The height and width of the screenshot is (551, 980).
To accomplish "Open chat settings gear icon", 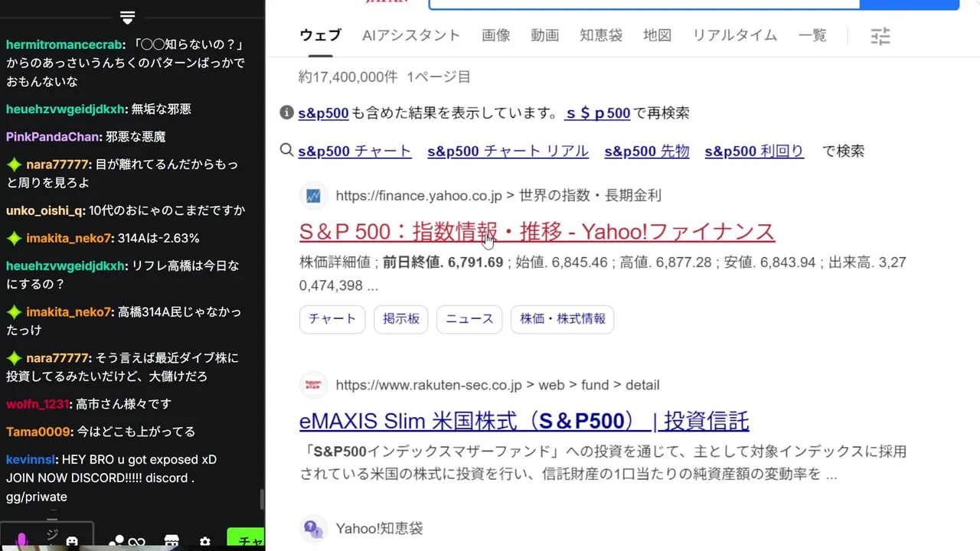I will (204, 542).
